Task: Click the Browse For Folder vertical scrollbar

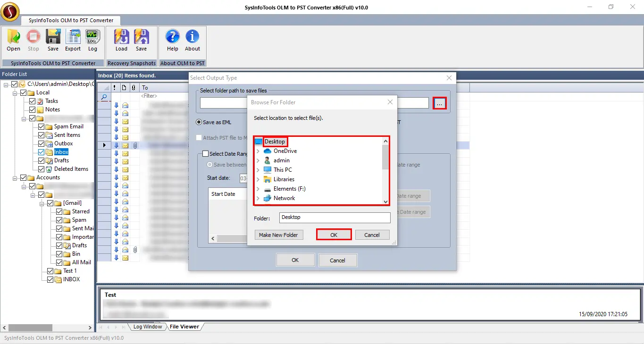Action: 386,171
